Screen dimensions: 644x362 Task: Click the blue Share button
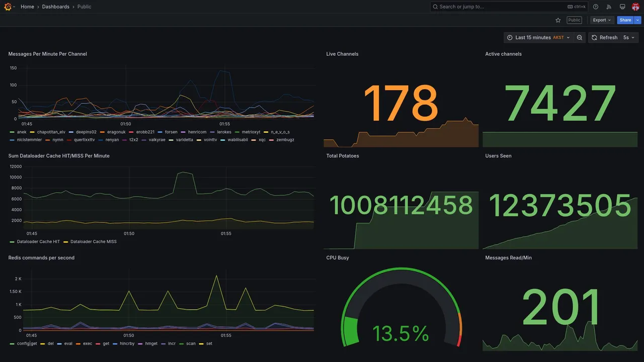point(625,20)
